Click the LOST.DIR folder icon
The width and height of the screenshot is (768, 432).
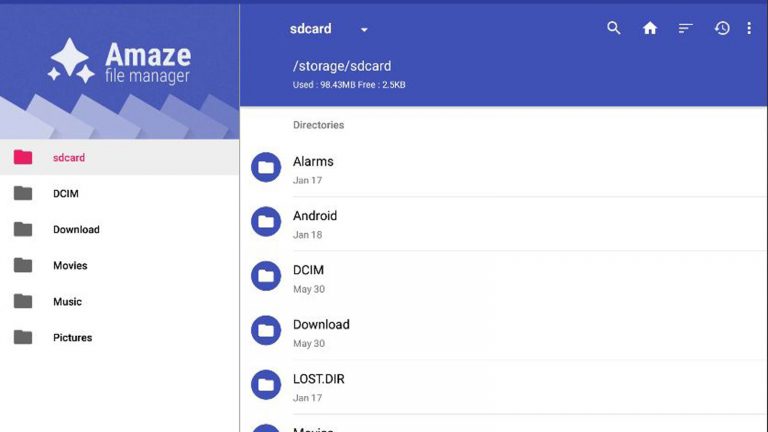point(266,384)
